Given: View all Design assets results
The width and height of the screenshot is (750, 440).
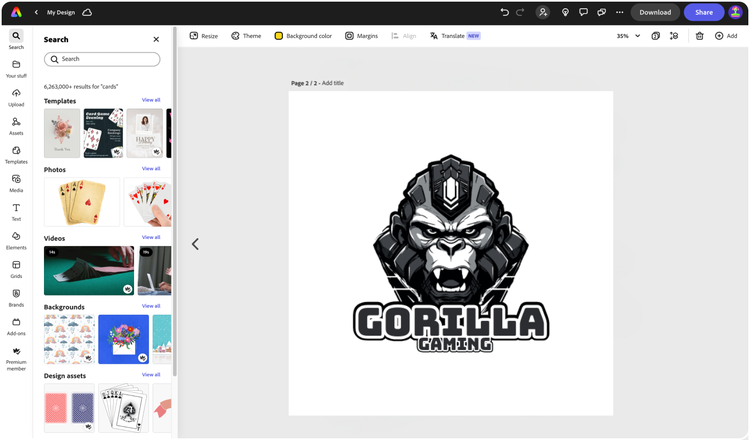Looking at the screenshot, I should pos(151,374).
